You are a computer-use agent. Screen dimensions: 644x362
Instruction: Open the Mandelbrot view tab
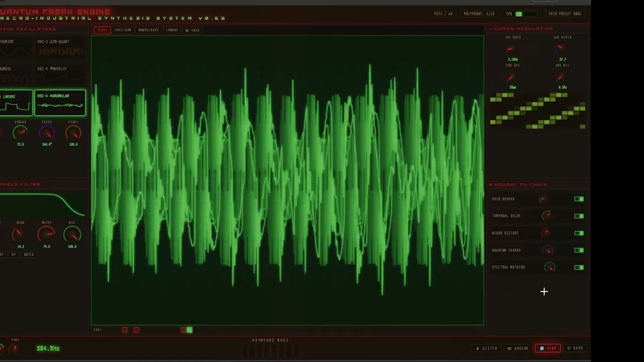(148, 30)
